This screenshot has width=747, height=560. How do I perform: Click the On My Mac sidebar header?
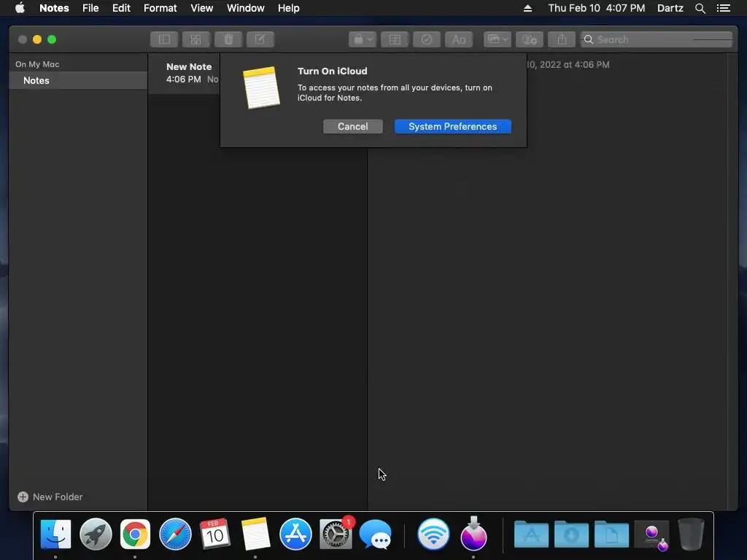click(x=37, y=64)
